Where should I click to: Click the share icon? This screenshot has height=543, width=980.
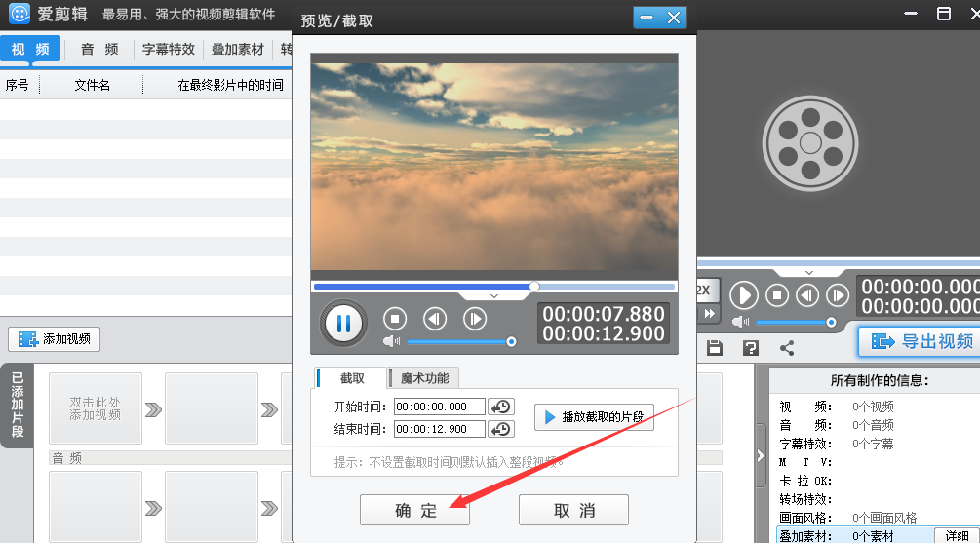[x=787, y=348]
